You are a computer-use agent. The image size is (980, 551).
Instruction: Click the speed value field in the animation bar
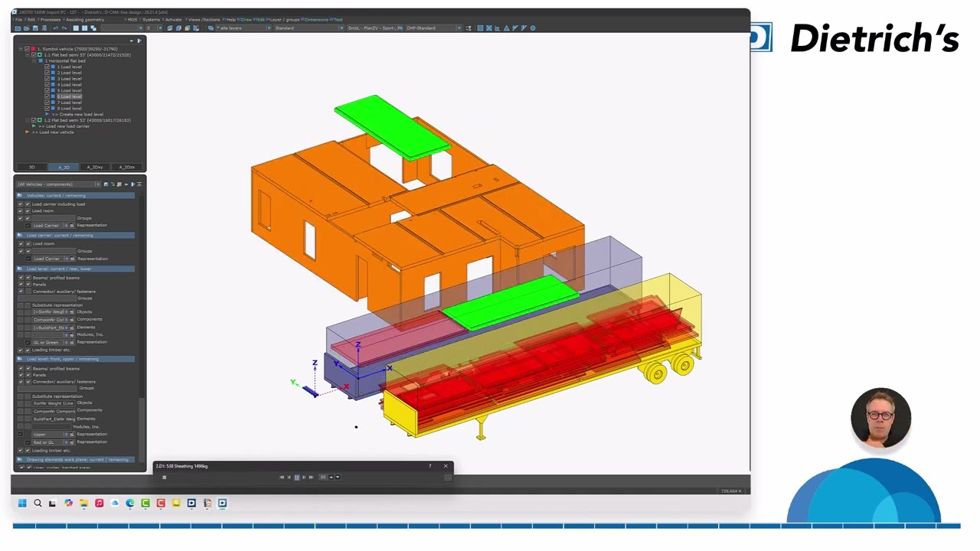tap(323, 477)
